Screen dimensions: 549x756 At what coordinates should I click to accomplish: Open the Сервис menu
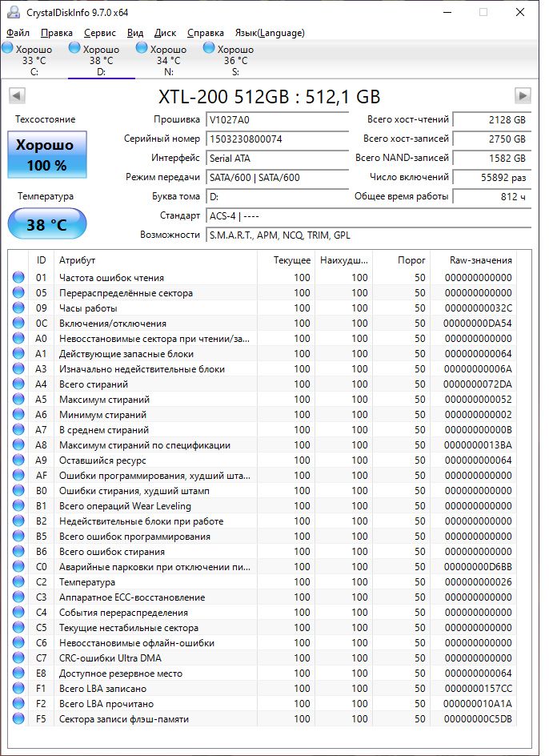(100, 33)
